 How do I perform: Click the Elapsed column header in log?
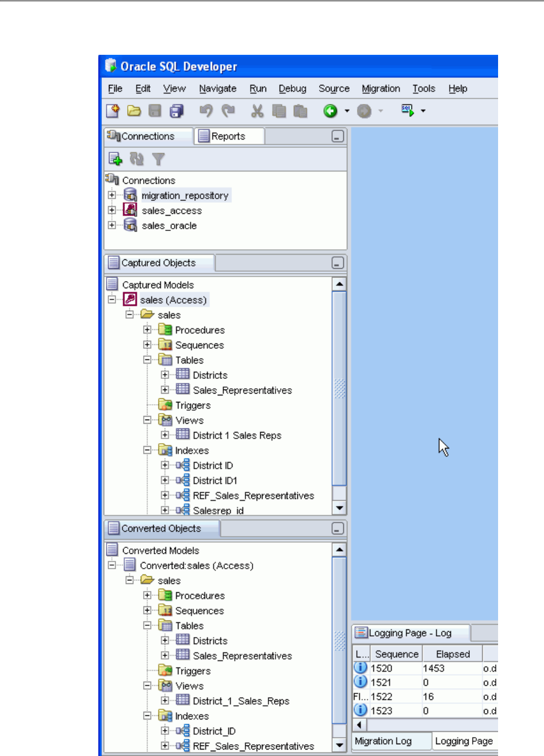[452, 654]
